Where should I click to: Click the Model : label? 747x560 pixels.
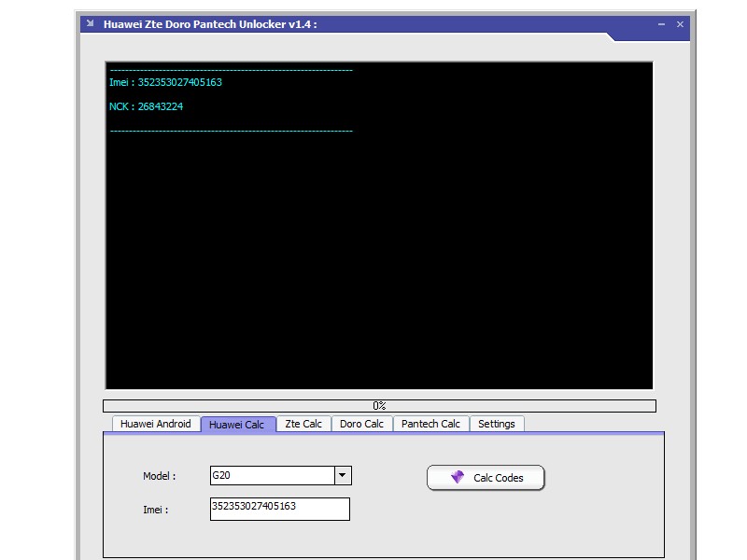pos(159,476)
